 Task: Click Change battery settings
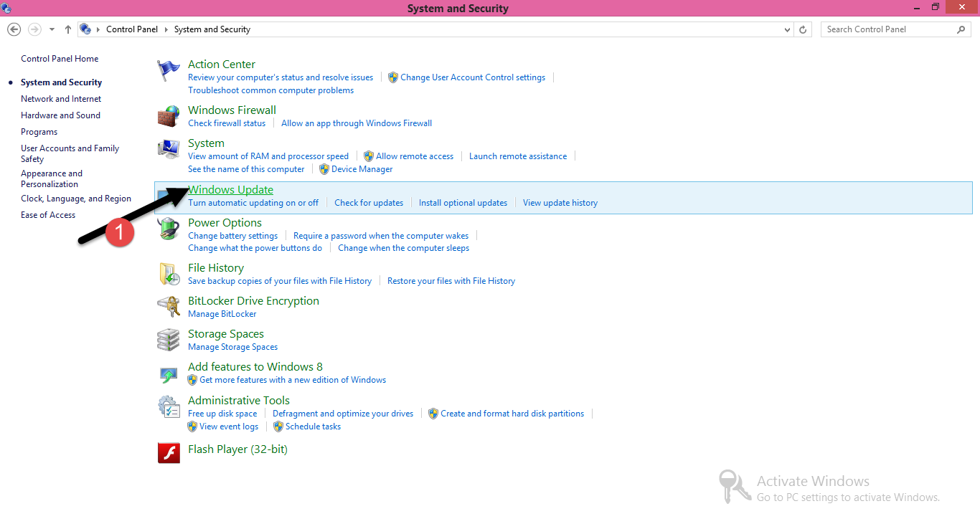tap(232, 236)
